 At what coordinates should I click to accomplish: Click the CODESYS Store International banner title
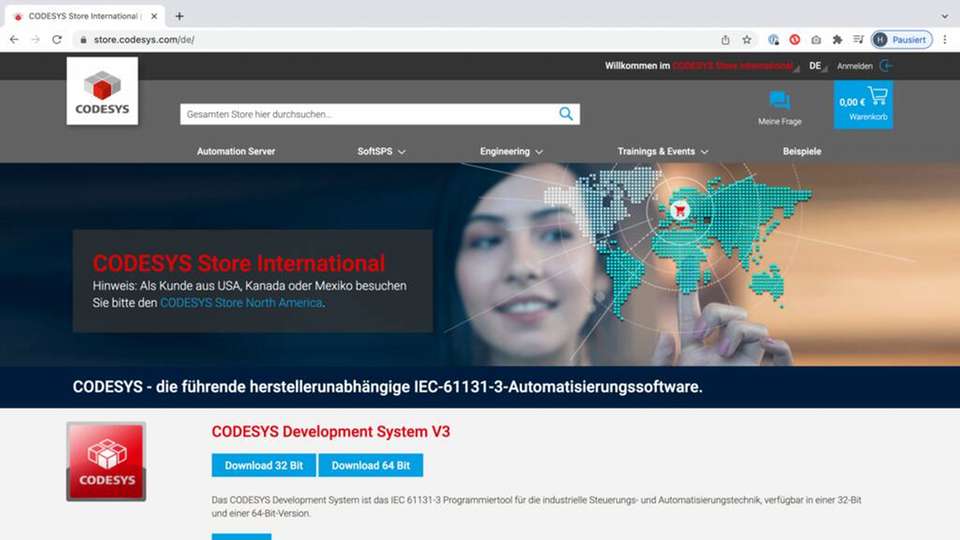coord(239,263)
